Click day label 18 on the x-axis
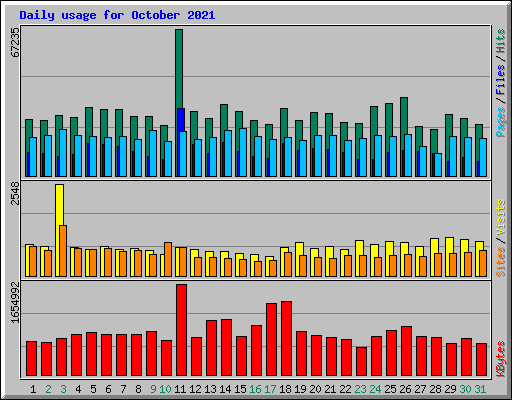This screenshot has width=512, height=400. 285,389
